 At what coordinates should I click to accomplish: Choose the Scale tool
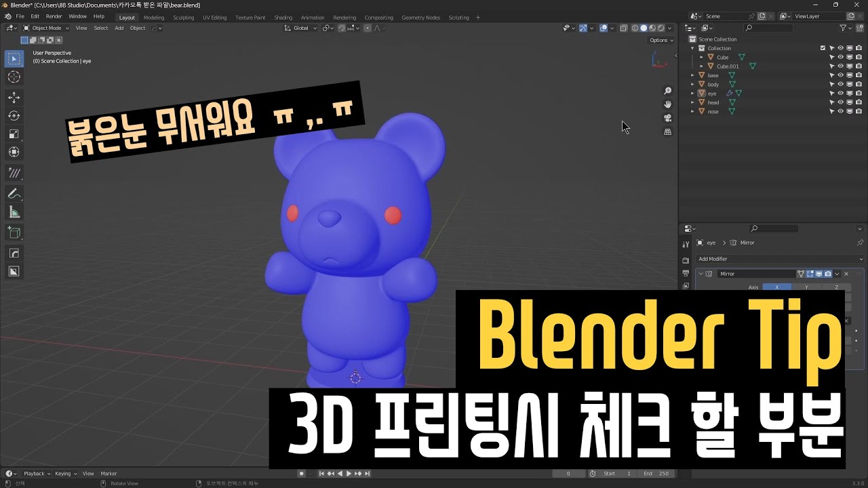(x=14, y=134)
